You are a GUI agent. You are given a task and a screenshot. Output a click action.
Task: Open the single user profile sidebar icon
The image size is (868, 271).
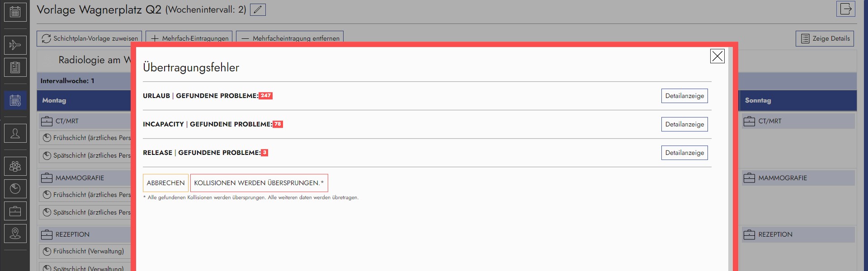15,134
